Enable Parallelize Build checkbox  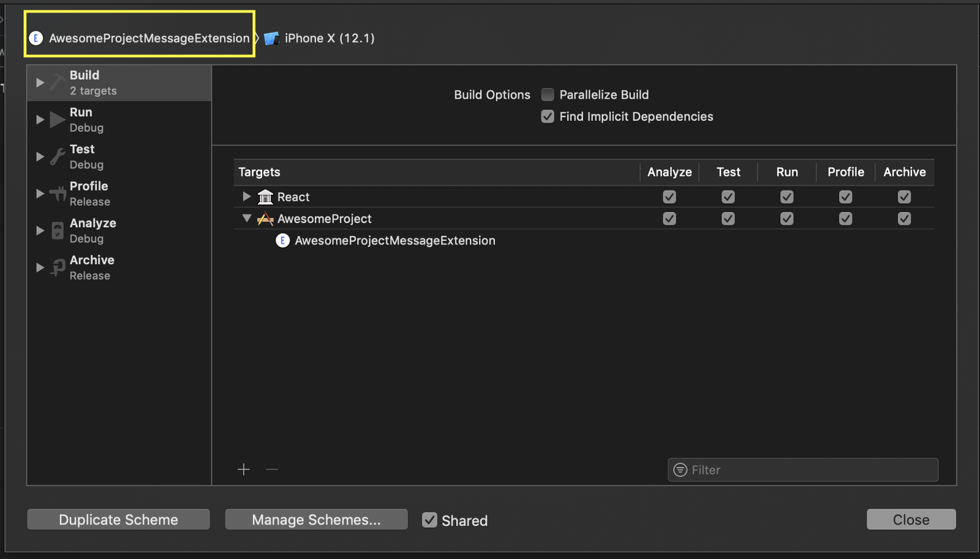[548, 94]
